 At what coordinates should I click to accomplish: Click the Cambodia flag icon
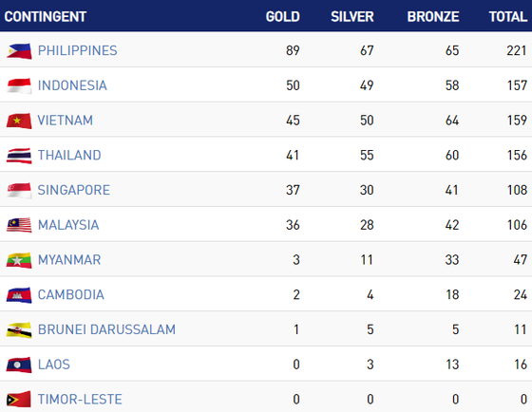19,295
